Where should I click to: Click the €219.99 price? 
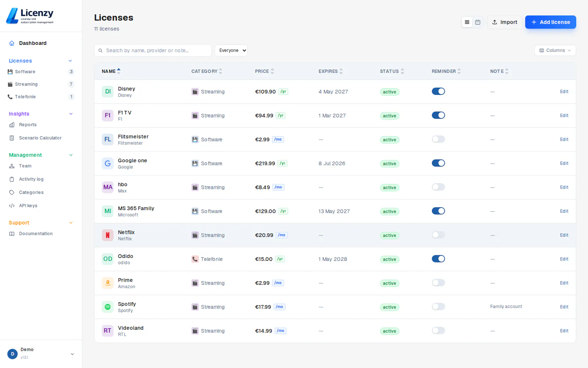(265, 163)
